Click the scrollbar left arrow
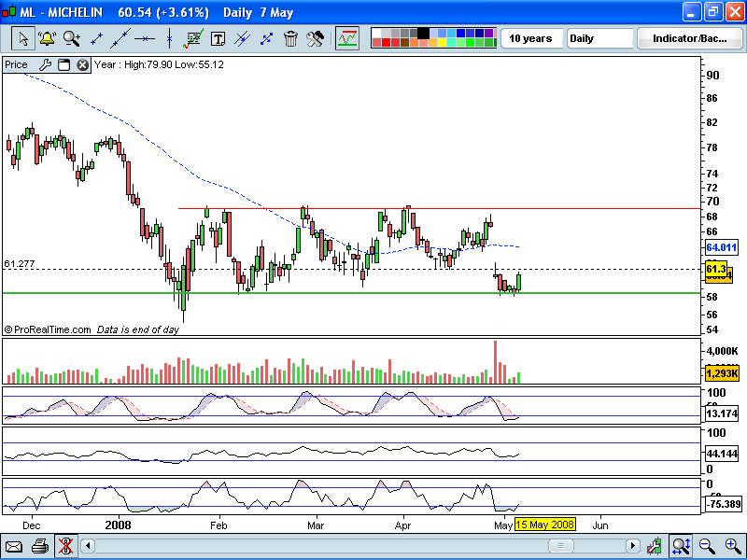 [x=88, y=546]
